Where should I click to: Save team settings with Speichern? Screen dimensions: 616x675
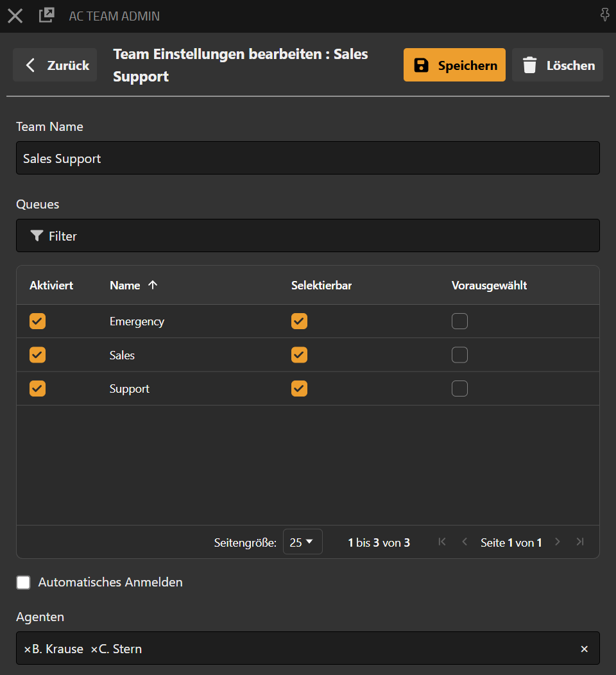point(454,65)
